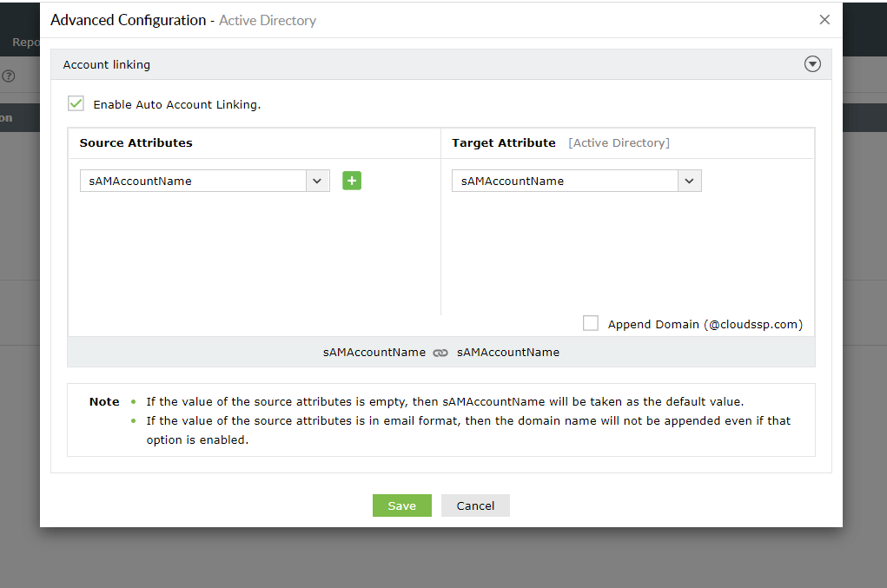Click the Append Domain (@cloudssp.com) label

[x=705, y=324]
